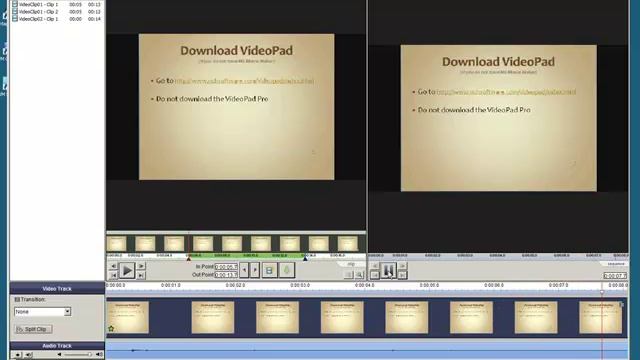Click the In Point time field

tap(226, 267)
